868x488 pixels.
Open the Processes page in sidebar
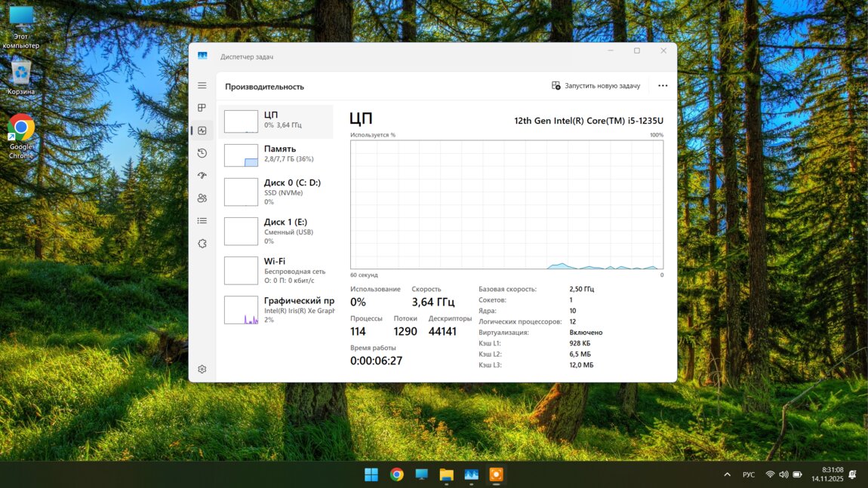click(202, 108)
